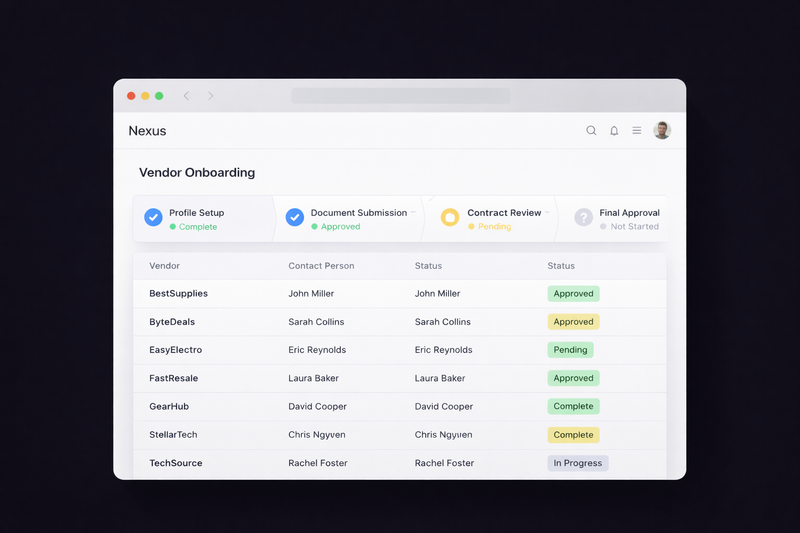Screen dimensions: 800x533
Task: Click the Final Approval question mark icon
Action: 583,217
